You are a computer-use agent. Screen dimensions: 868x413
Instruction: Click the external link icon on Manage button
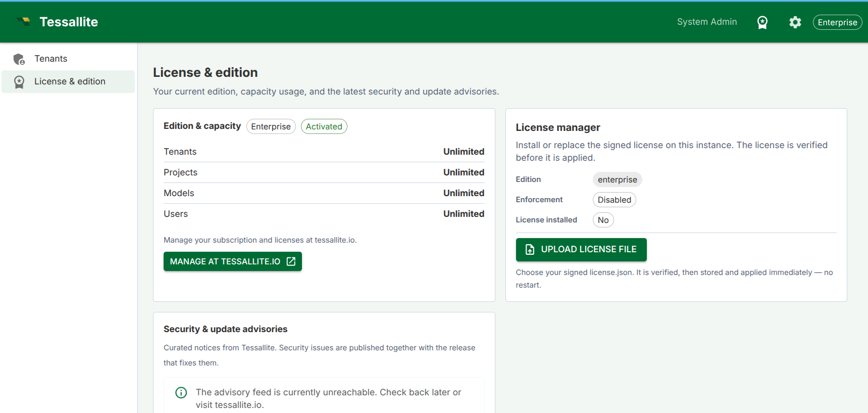click(291, 261)
